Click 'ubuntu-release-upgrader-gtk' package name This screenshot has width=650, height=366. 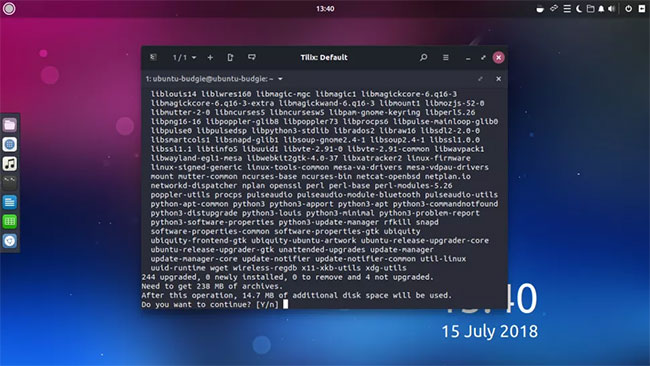pyautogui.click(x=212, y=250)
